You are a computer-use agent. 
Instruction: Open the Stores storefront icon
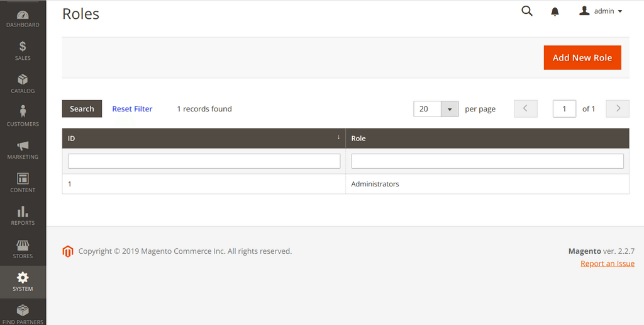tap(23, 245)
